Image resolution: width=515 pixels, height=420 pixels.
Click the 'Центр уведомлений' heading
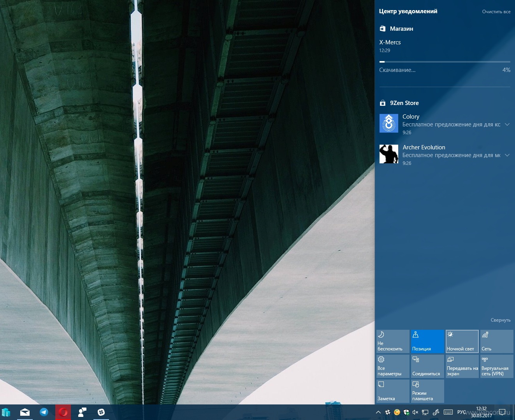coord(408,11)
